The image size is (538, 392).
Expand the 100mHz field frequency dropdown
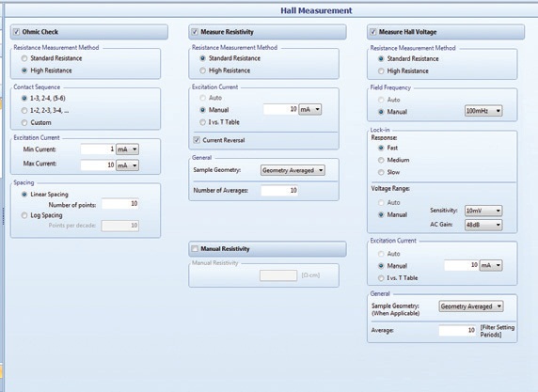[x=483, y=111]
